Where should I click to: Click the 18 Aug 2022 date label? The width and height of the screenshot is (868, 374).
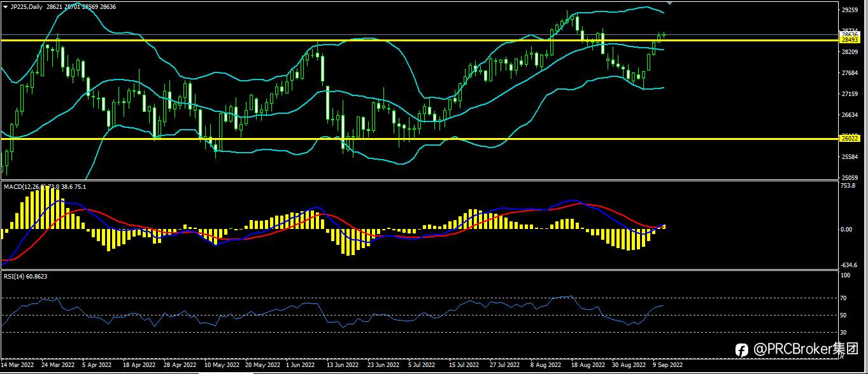point(588,366)
